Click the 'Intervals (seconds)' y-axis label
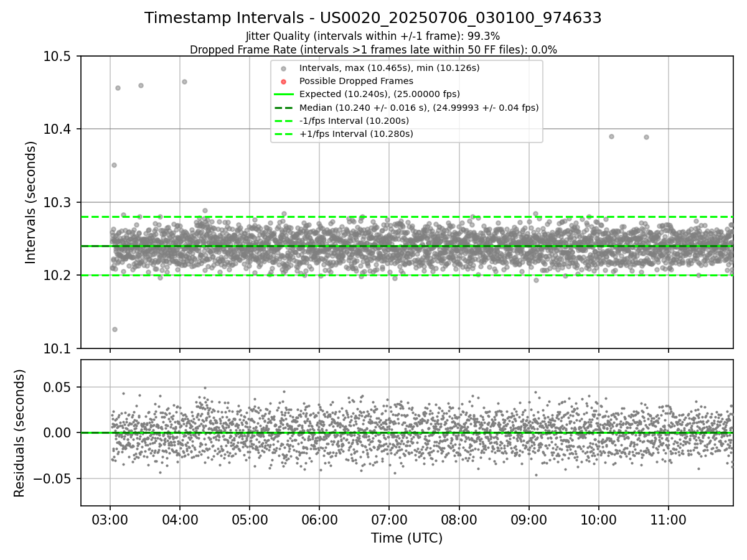747x560 pixels. tap(31, 202)
